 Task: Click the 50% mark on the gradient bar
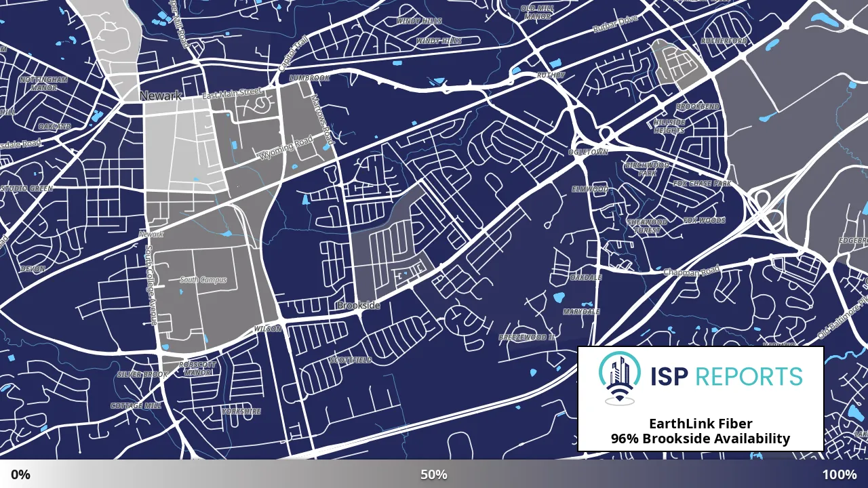point(434,474)
